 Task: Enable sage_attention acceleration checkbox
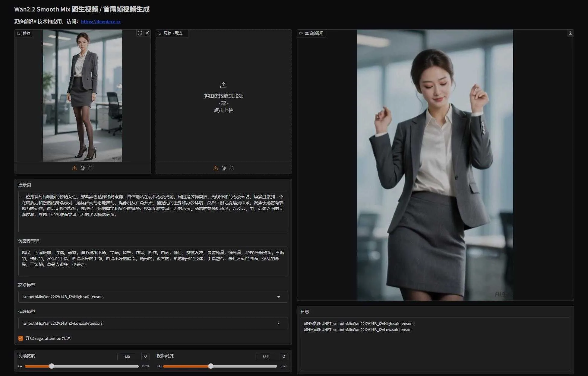(21, 338)
